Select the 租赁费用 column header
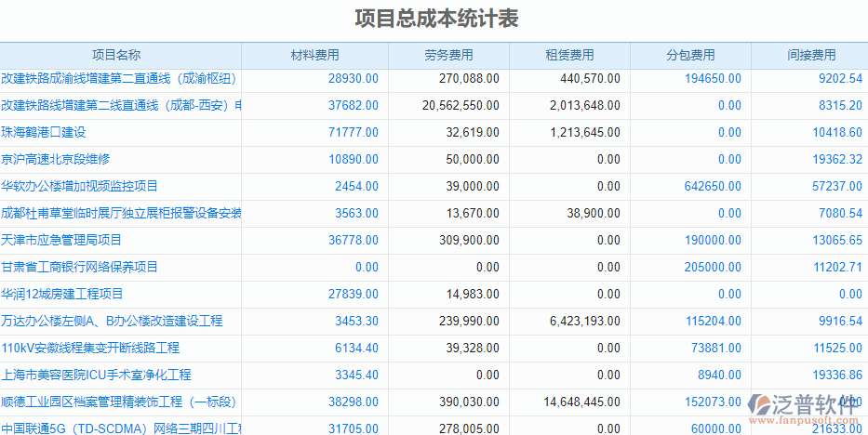This screenshot has height=435, width=868. coord(569,56)
